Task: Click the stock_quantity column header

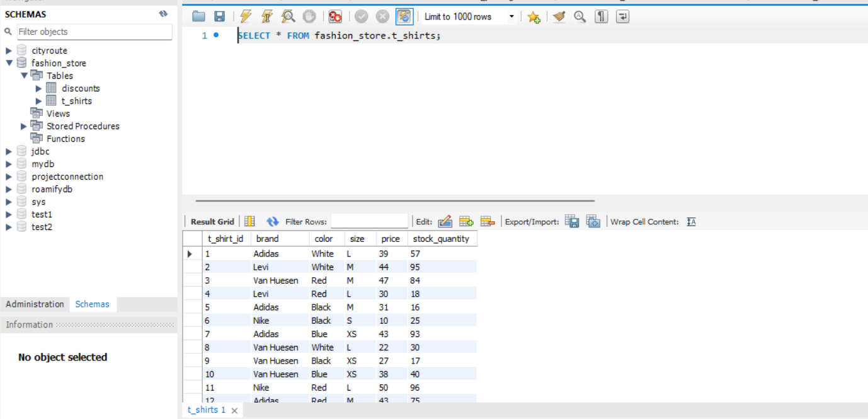Action: point(442,239)
